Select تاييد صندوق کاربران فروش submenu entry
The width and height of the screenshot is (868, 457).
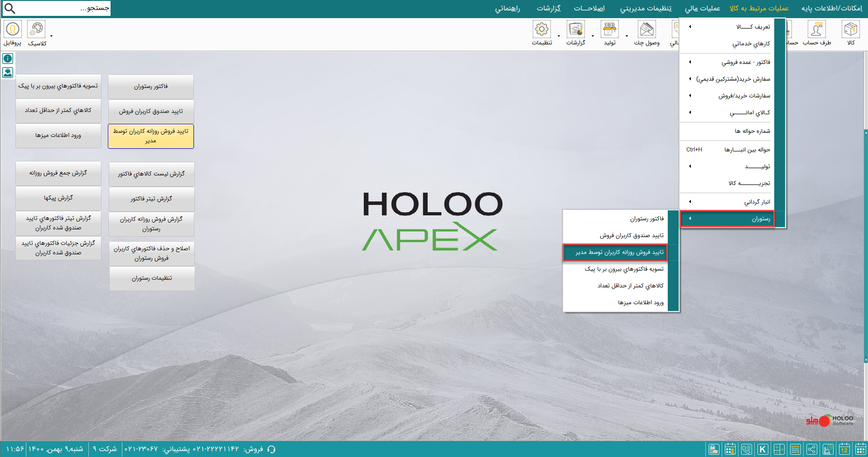615,236
